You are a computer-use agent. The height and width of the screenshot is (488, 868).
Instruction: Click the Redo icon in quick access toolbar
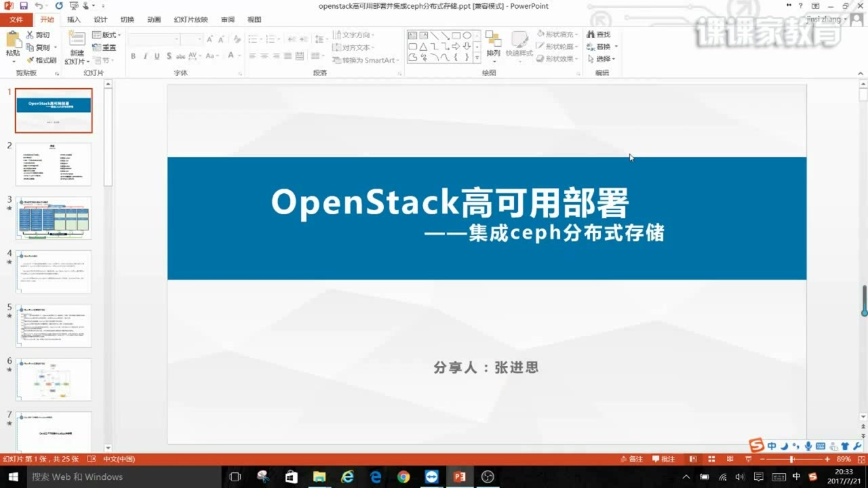coord(59,5)
